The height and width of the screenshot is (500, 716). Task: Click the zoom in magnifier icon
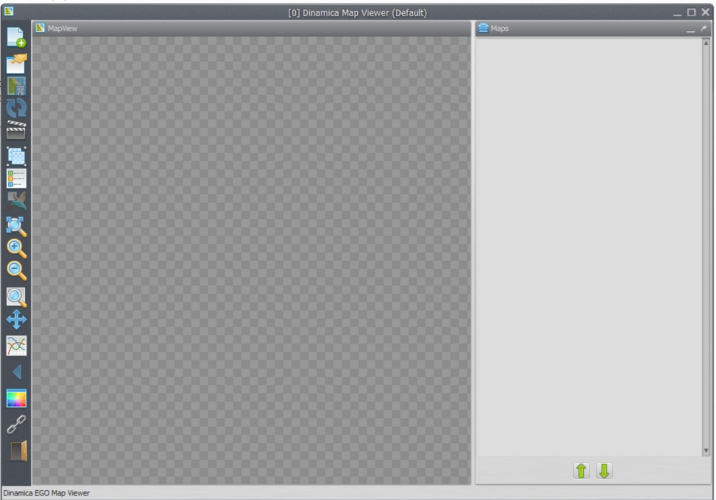pos(16,248)
